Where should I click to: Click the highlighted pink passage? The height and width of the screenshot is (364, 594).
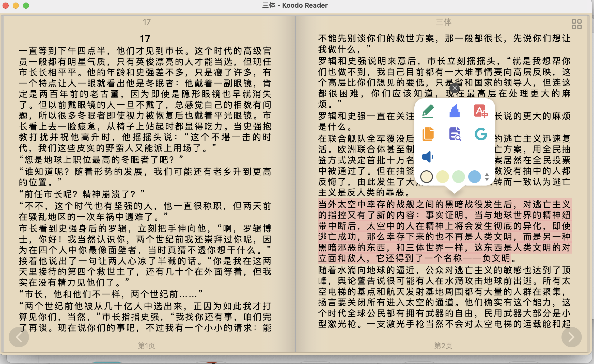pos(445,231)
